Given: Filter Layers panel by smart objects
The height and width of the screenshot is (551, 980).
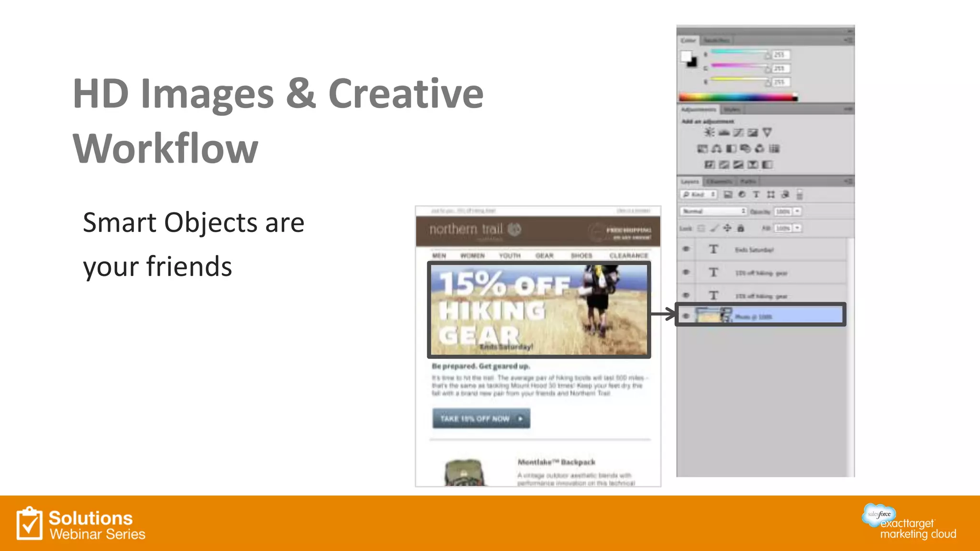Looking at the screenshot, I should [x=785, y=195].
